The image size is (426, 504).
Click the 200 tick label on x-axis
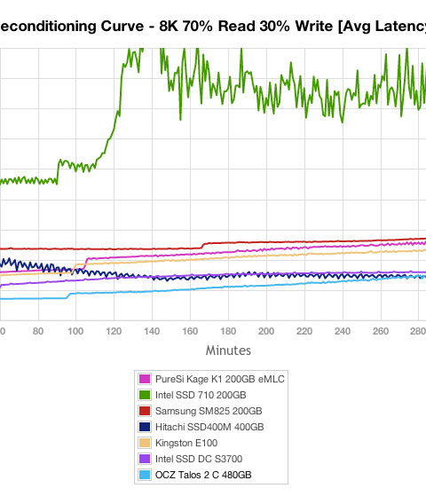(266, 331)
